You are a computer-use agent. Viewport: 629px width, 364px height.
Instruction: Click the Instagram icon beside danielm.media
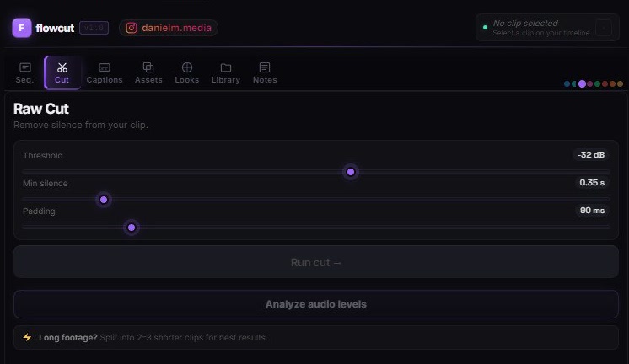click(132, 28)
